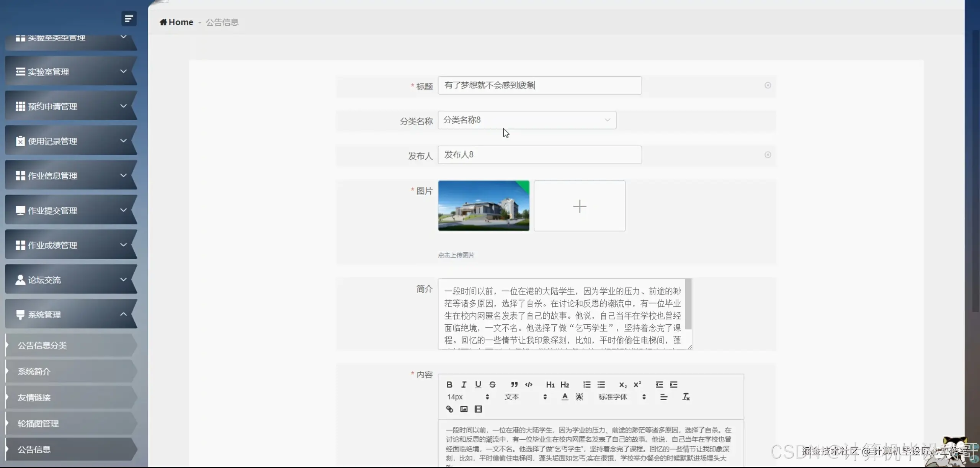Insert a hyperlink via the link icon

tap(450, 409)
